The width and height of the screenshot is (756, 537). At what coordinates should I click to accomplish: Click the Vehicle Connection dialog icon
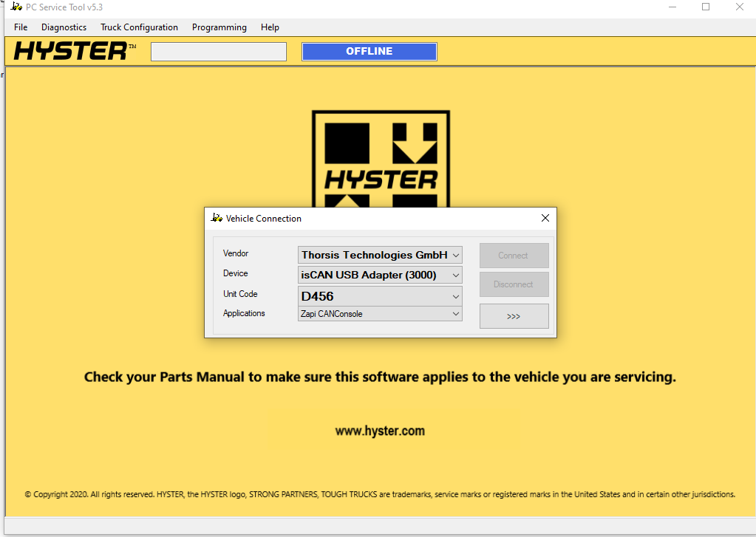(x=215, y=219)
